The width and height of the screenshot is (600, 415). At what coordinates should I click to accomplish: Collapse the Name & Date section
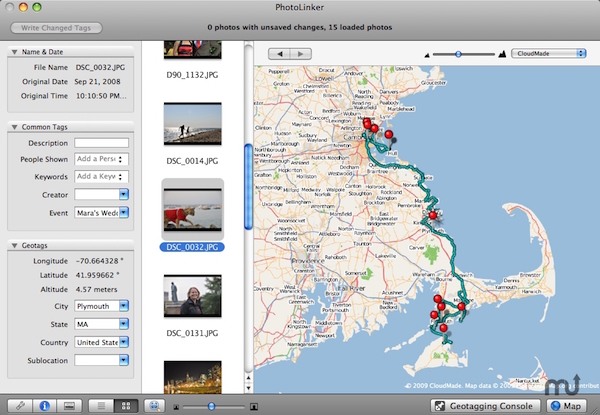click(13, 51)
